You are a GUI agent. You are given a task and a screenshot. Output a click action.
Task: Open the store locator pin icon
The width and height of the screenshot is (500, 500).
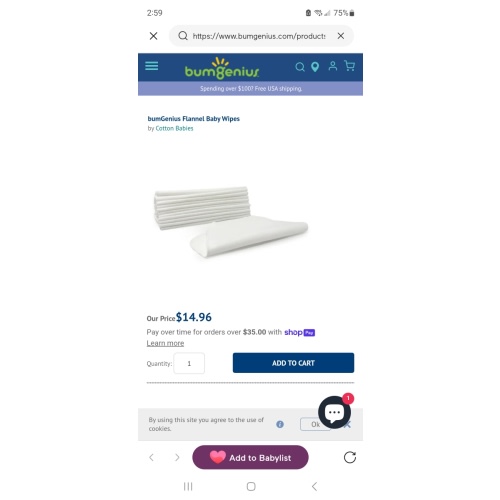point(315,67)
